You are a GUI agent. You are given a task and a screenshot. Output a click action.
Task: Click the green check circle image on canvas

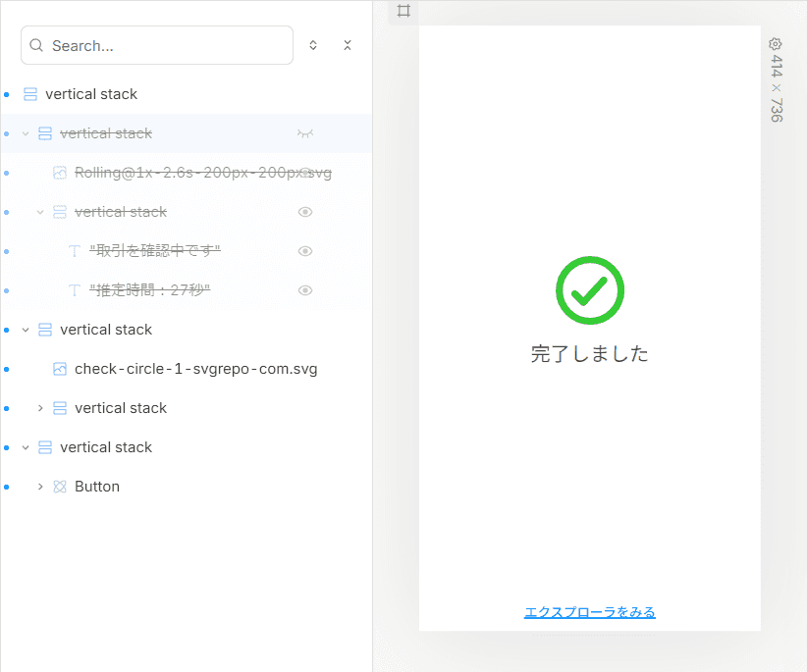pyautogui.click(x=590, y=290)
